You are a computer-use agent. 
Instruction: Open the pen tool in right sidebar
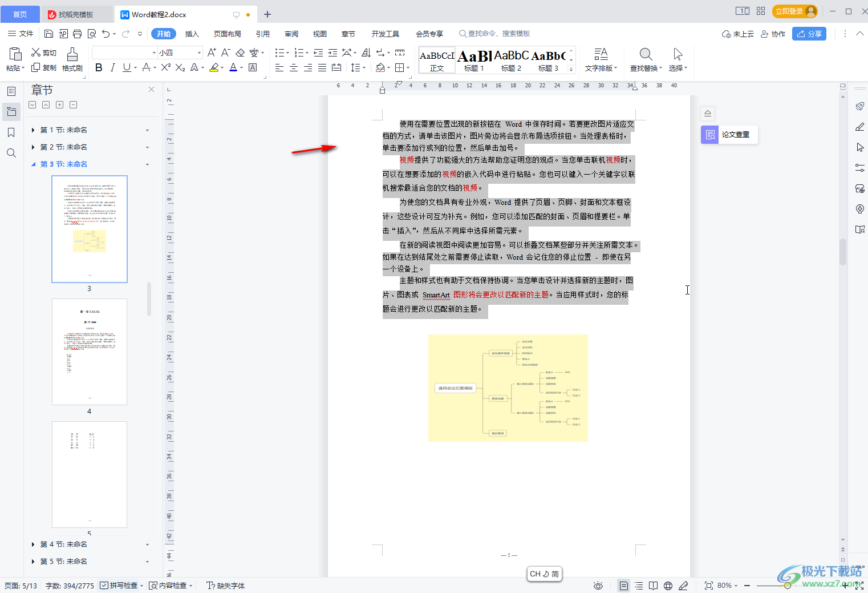[x=860, y=127]
